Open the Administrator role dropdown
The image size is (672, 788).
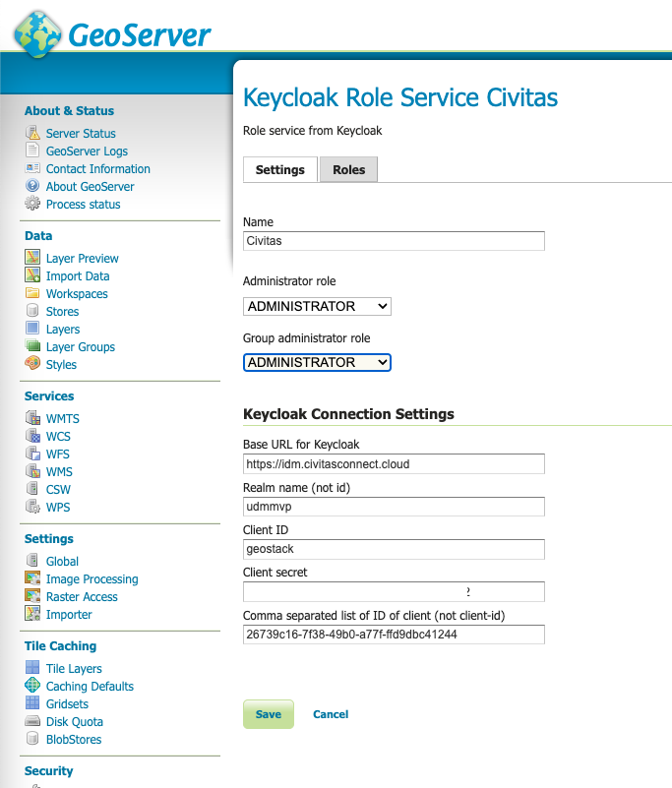click(x=317, y=306)
